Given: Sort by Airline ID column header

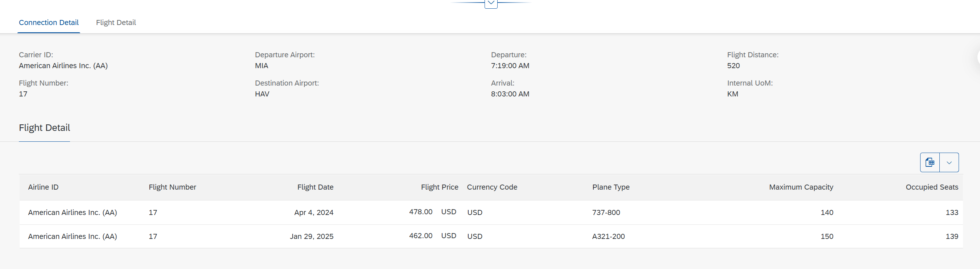Looking at the screenshot, I should click(44, 187).
